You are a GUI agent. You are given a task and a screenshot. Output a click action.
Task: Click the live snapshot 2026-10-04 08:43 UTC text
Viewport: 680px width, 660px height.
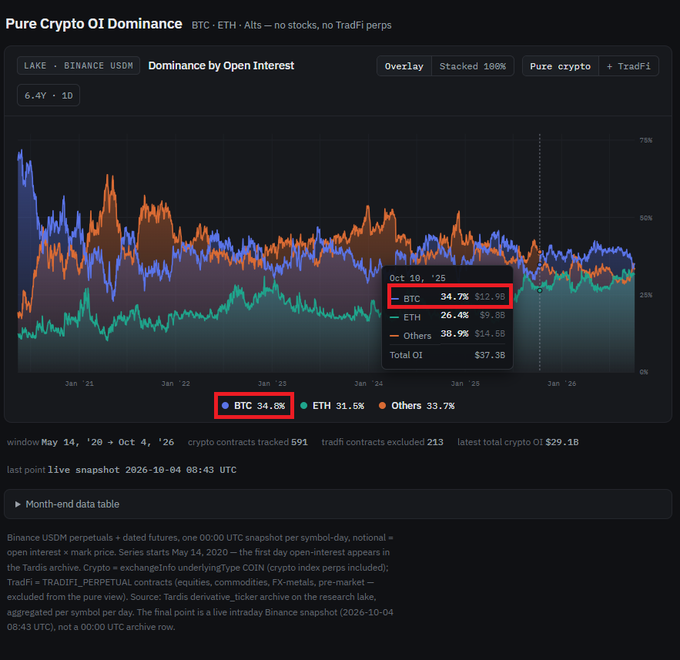click(142, 470)
